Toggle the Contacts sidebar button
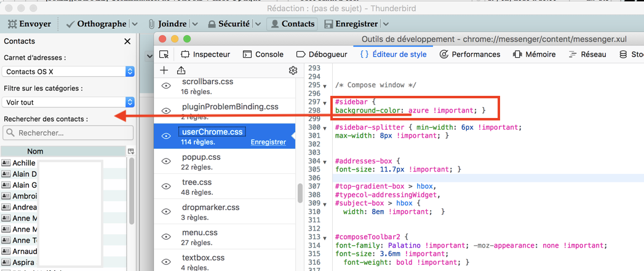 292,24
